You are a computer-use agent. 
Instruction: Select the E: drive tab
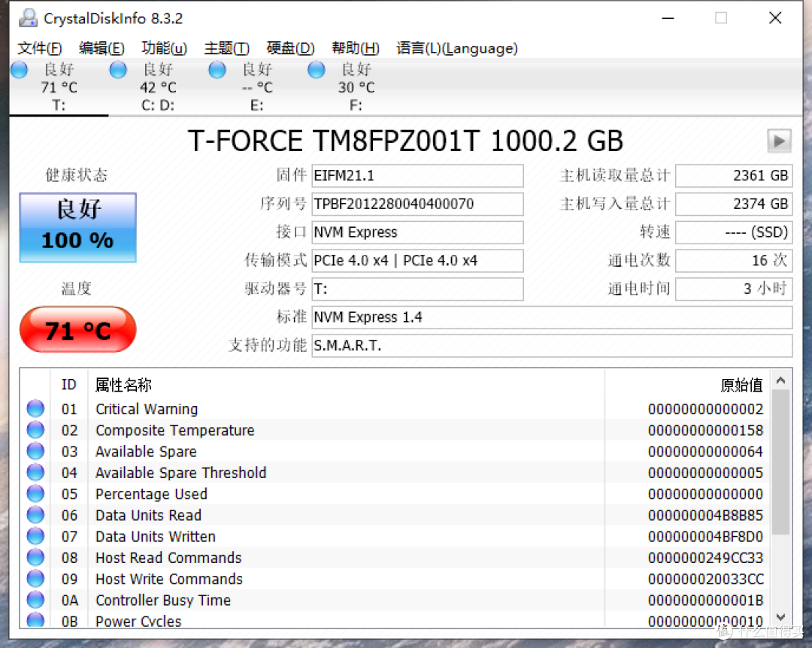click(x=257, y=87)
